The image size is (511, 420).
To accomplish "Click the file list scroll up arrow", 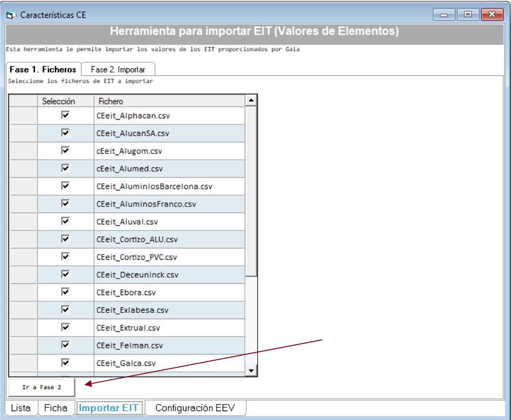I will pyautogui.click(x=251, y=100).
